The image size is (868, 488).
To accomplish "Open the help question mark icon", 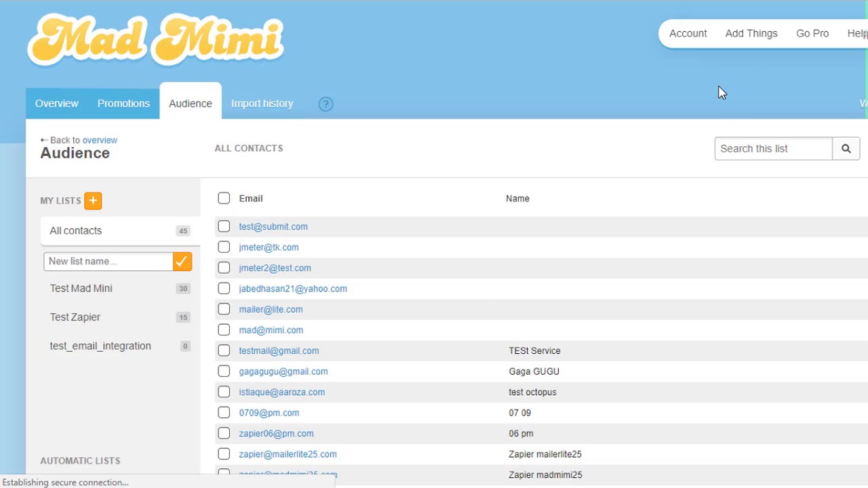I will pos(326,104).
